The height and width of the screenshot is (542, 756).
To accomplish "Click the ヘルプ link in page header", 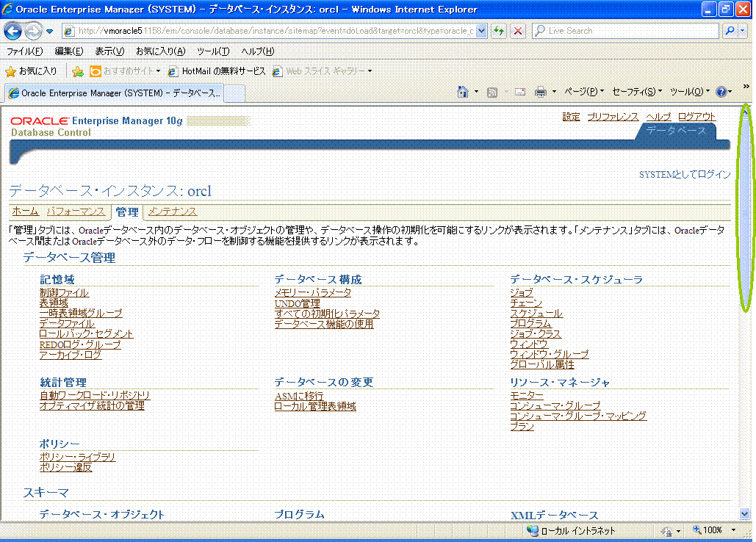I will [x=658, y=117].
